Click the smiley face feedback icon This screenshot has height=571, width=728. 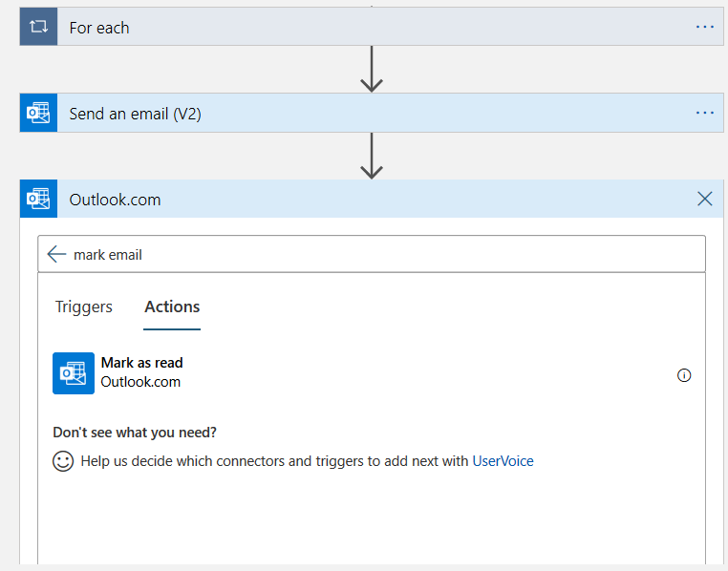(x=63, y=461)
